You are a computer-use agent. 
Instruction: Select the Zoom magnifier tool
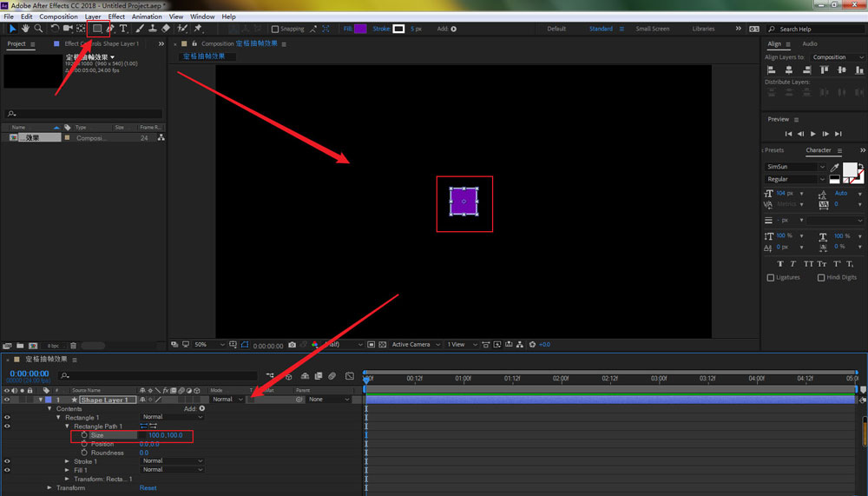coord(38,29)
